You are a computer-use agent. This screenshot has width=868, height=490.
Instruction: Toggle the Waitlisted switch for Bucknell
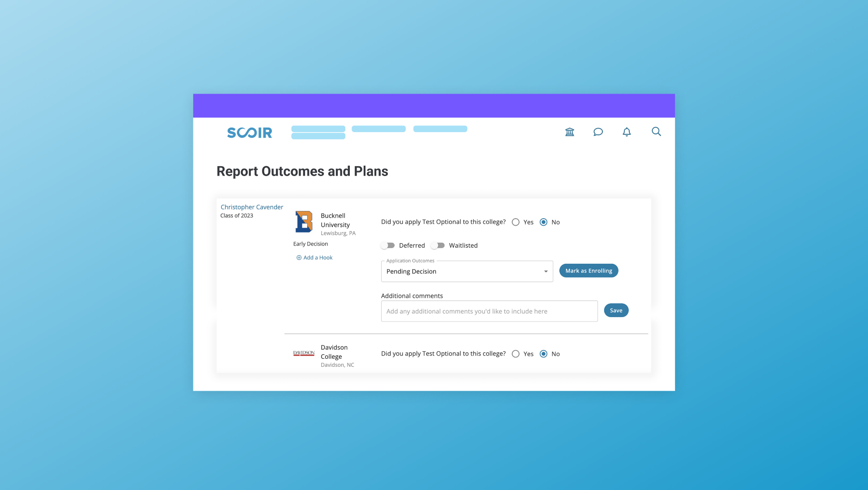click(x=439, y=245)
